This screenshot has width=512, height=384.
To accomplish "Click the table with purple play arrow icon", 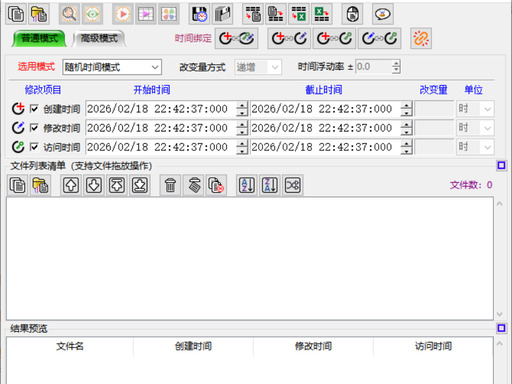I will (146, 14).
